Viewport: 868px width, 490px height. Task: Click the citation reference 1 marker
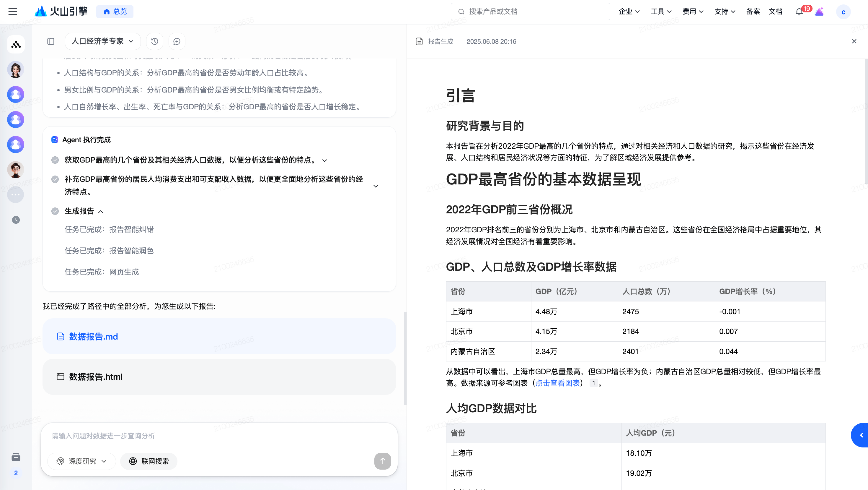pos(593,383)
